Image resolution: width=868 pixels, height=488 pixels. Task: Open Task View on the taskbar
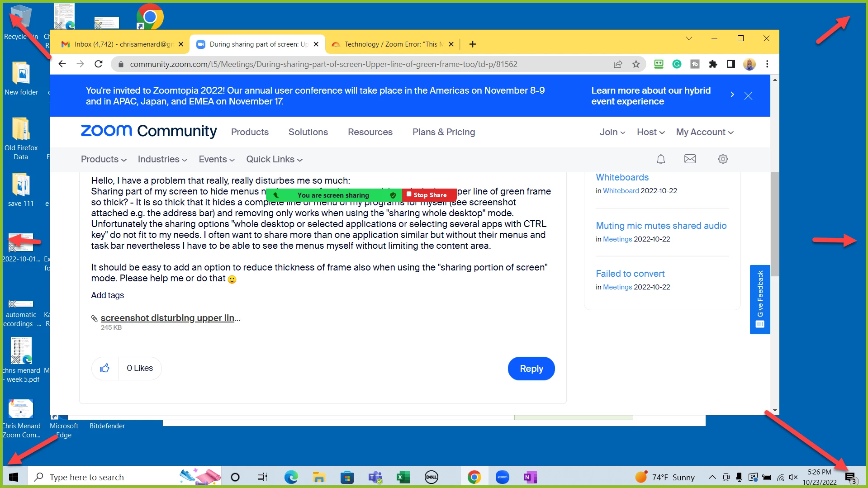pos(262,477)
